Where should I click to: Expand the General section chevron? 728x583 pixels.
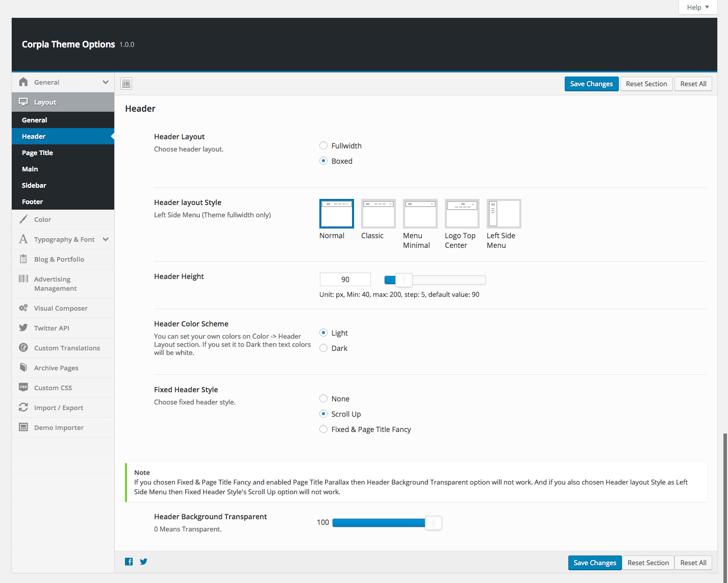(105, 82)
